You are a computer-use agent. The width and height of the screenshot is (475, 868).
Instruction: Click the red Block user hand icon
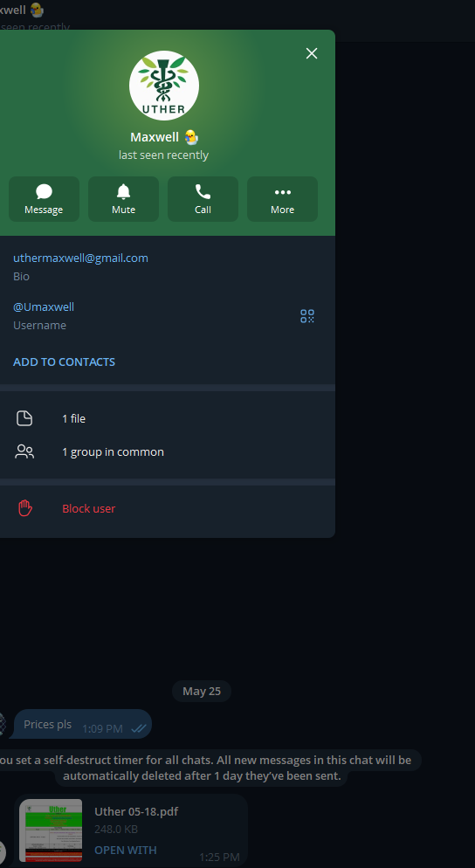coord(25,508)
